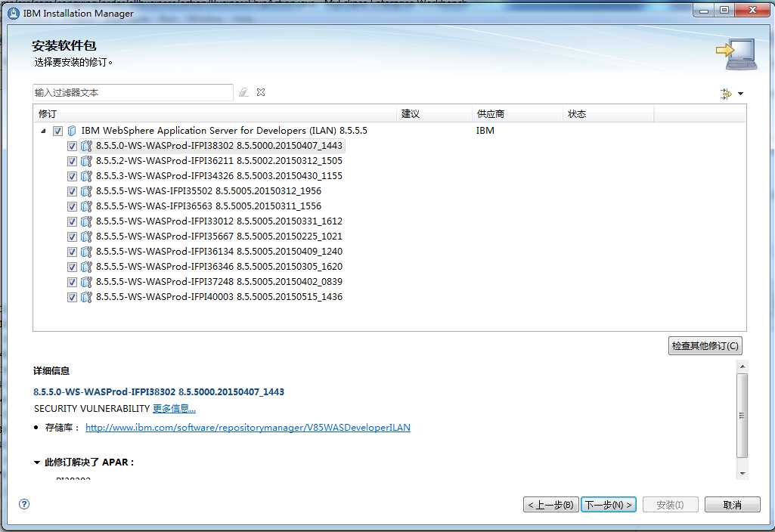Click the fix icon for IFPI38302
This screenshot has width=775, height=532.
(x=86, y=146)
